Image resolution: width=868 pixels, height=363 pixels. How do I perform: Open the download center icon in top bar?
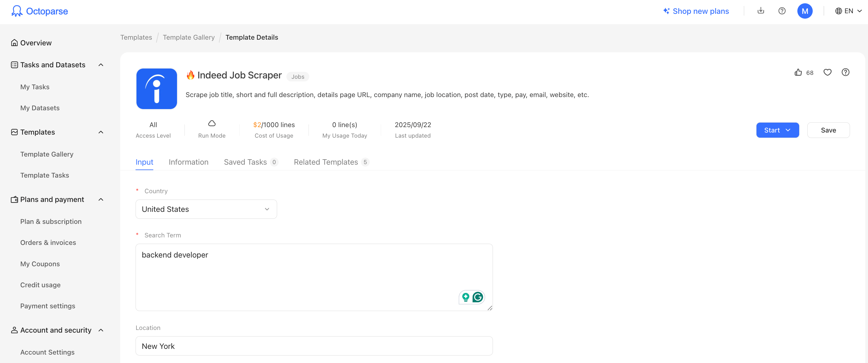click(760, 11)
